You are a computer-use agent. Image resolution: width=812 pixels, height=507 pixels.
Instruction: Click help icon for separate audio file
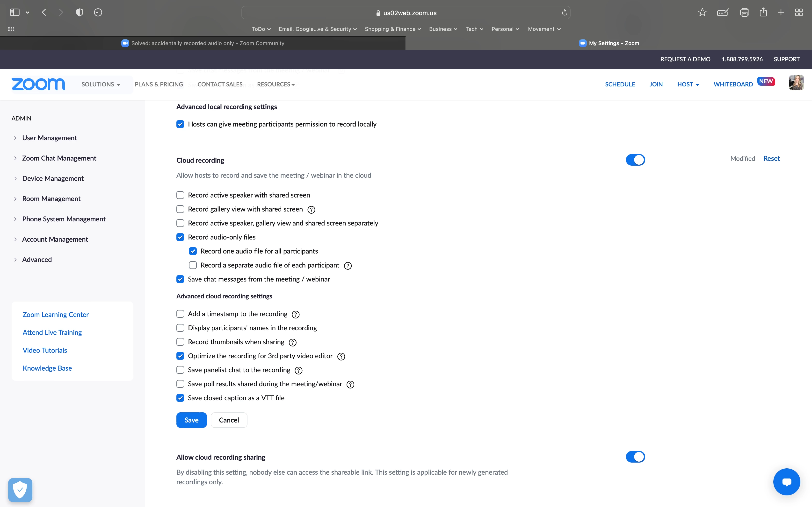click(348, 266)
